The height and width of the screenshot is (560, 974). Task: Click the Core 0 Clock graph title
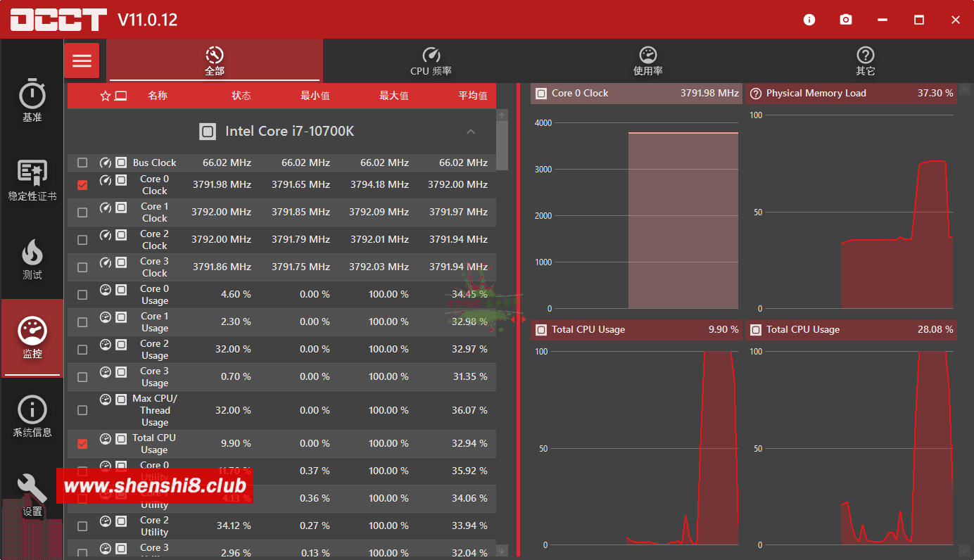(580, 93)
